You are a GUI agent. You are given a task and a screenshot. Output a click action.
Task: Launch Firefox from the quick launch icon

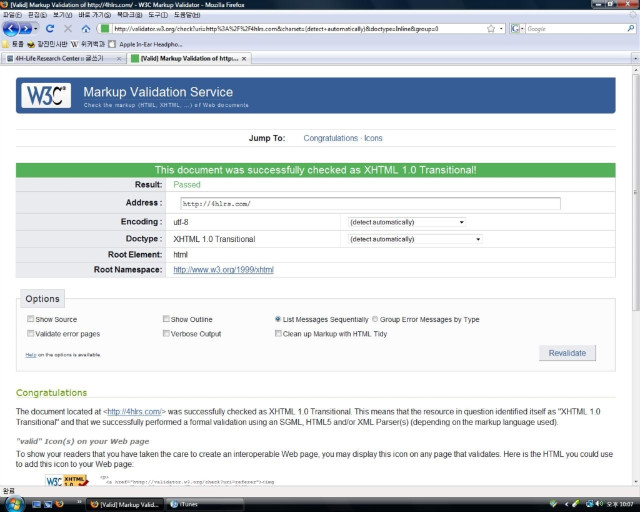(60, 504)
